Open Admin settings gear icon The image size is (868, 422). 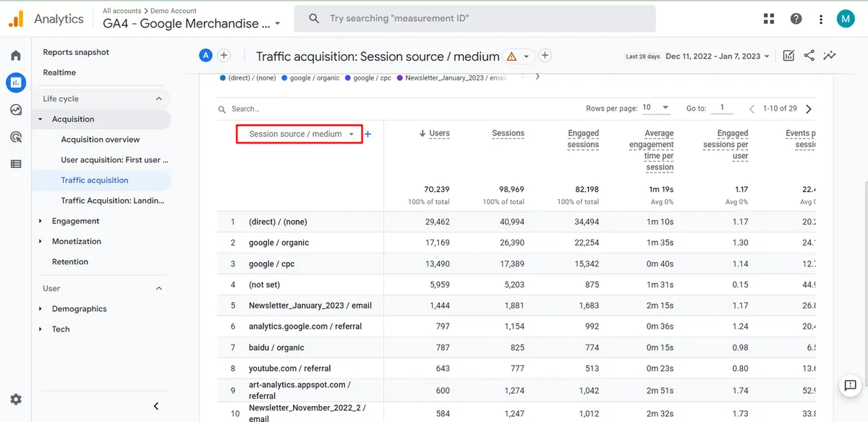point(16,399)
